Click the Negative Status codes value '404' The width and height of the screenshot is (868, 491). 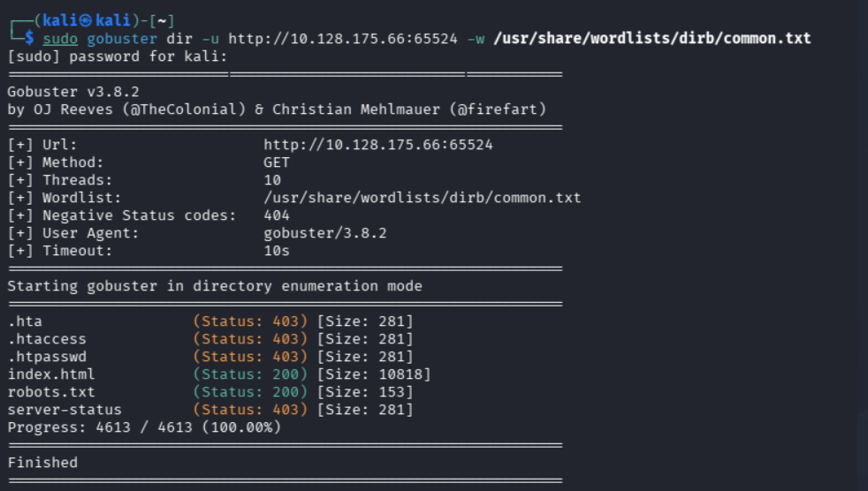click(277, 215)
